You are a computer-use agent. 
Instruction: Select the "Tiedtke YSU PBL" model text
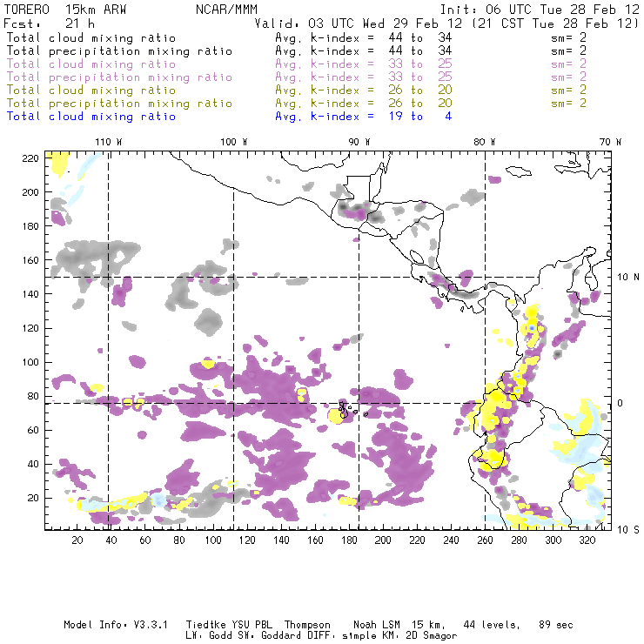pos(229,625)
